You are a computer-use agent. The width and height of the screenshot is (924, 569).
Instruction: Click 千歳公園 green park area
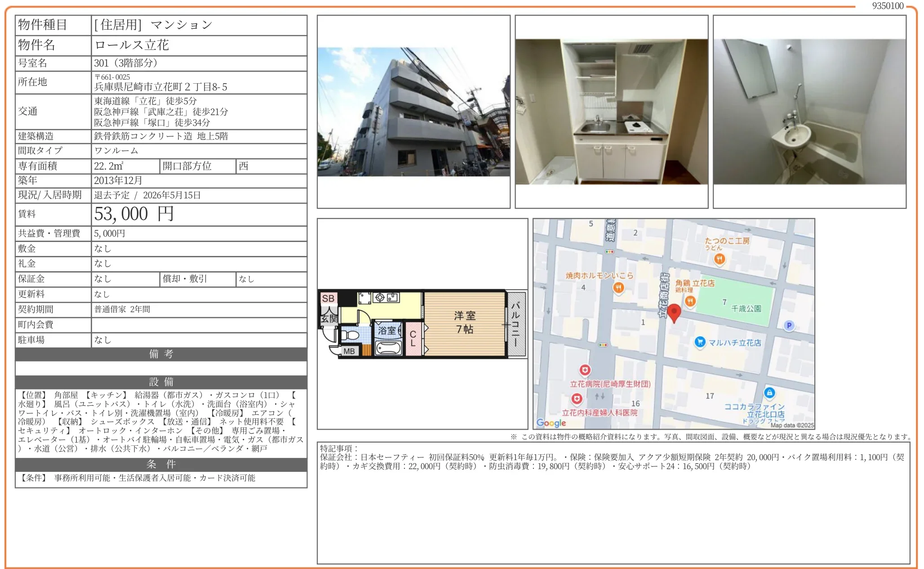[x=742, y=301]
